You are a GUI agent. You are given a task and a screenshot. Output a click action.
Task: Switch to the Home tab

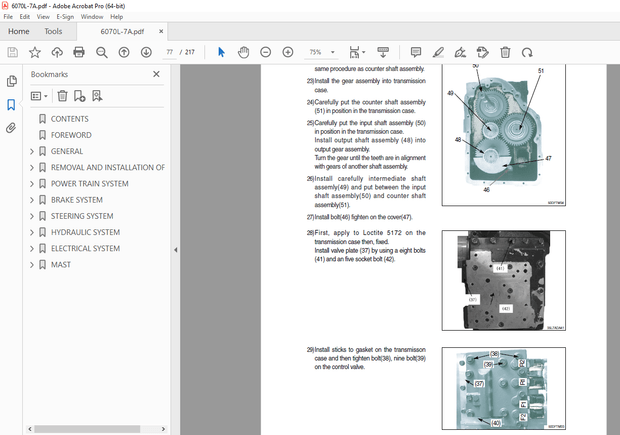coord(19,31)
